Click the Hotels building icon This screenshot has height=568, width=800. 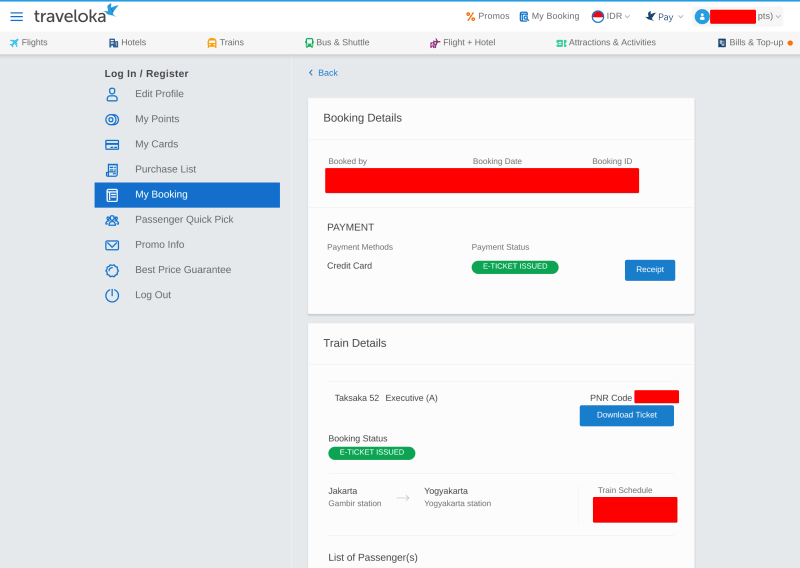113,43
